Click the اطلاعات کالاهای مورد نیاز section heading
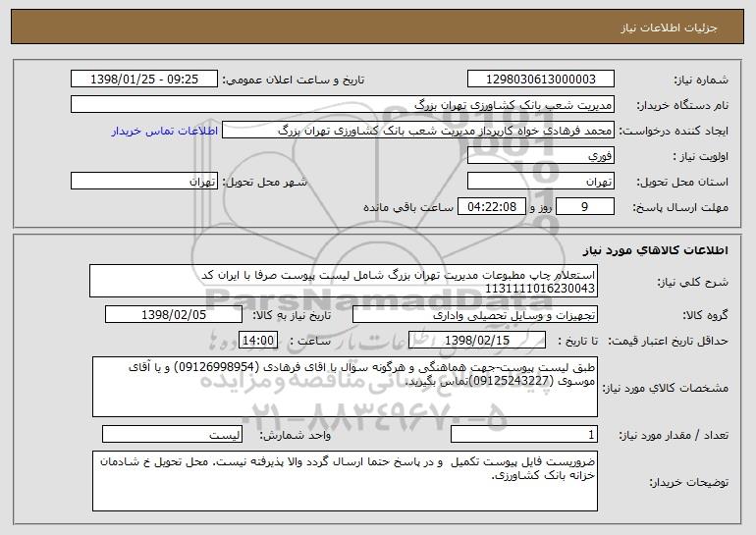Screen dimensions: 756x535 pyautogui.click(x=655, y=250)
